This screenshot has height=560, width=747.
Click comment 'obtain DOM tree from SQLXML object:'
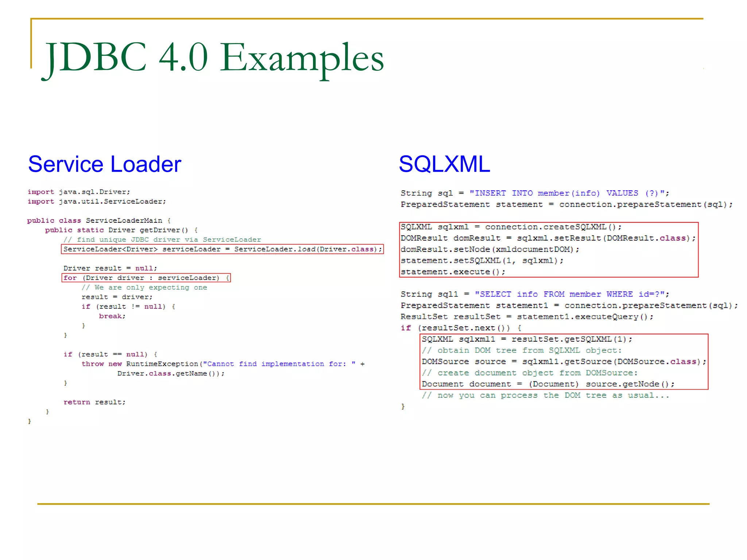click(x=522, y=350)
